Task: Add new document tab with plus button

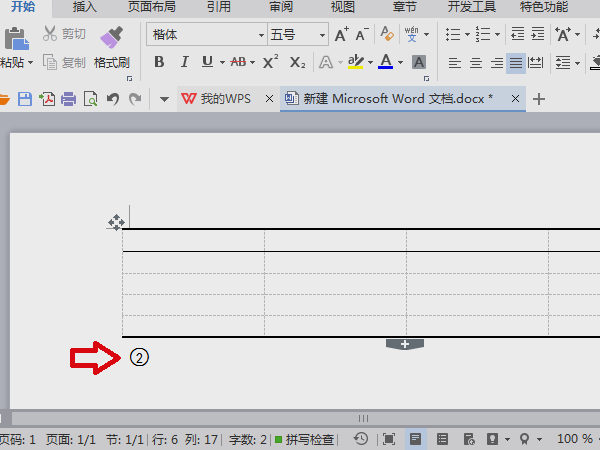Action: pyautogui.click(x=539, y=99)
